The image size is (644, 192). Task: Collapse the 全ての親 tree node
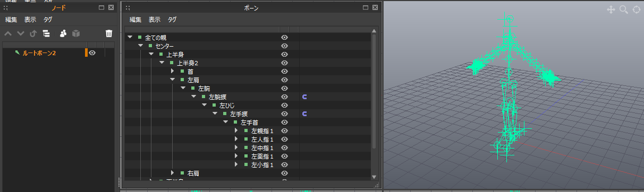click(x=130, y=38)
